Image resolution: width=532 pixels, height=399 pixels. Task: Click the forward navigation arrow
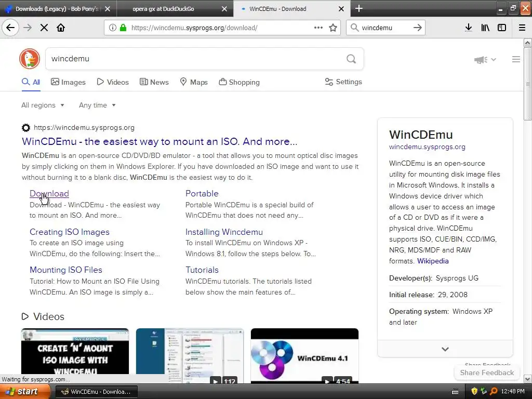pos(28,28)
